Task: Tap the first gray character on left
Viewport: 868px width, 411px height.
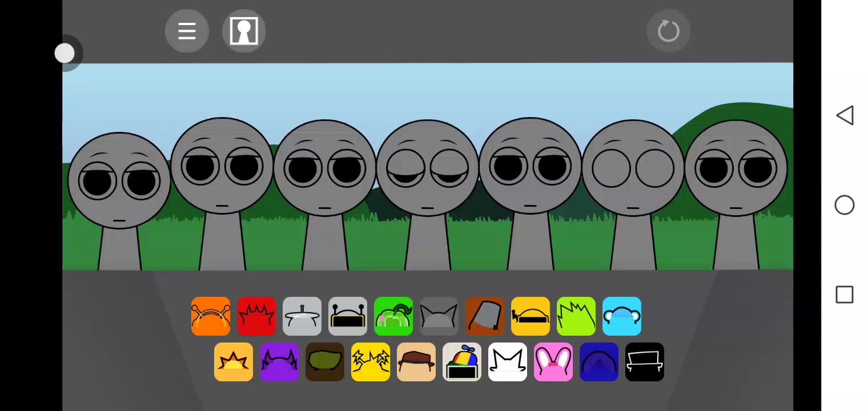Action: [x=119, y=183]
